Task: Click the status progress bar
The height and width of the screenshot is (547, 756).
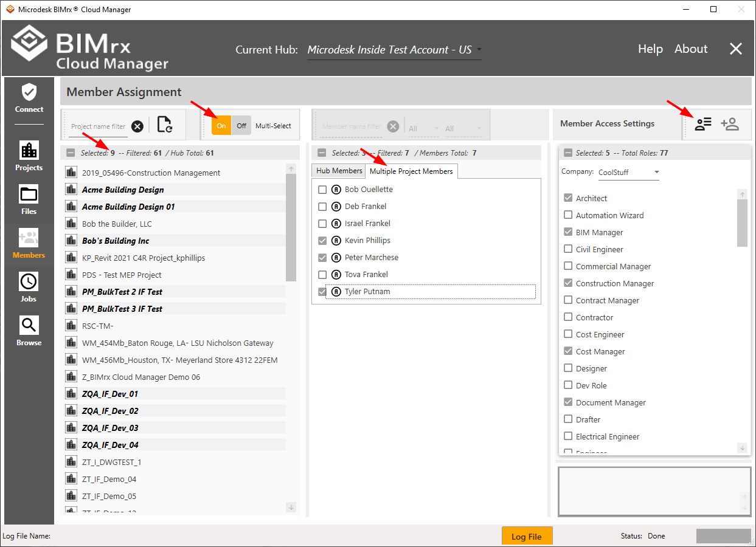Action: point(723,536)
